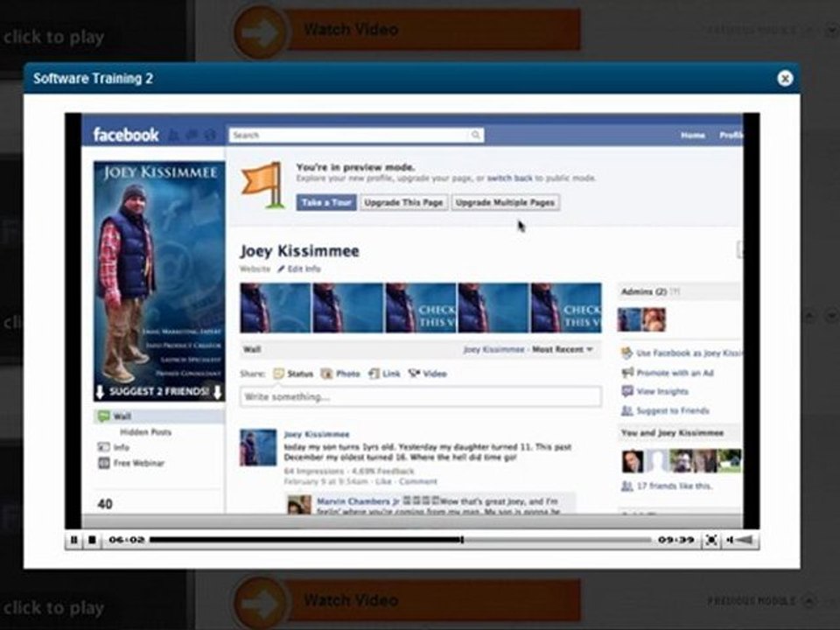Open Hidden Posts in sidebar

[x=146, y=431]
